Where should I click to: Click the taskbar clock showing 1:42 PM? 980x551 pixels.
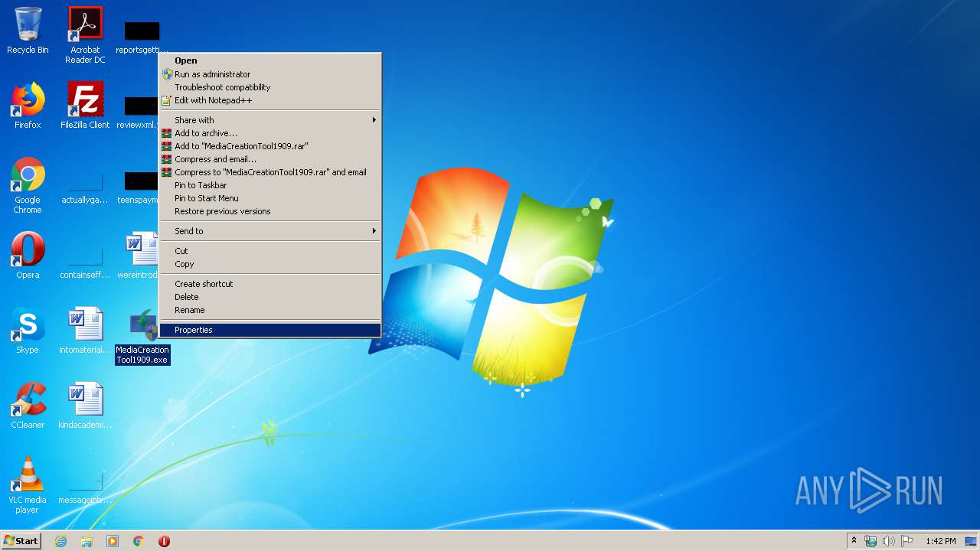tap(940, 541)
